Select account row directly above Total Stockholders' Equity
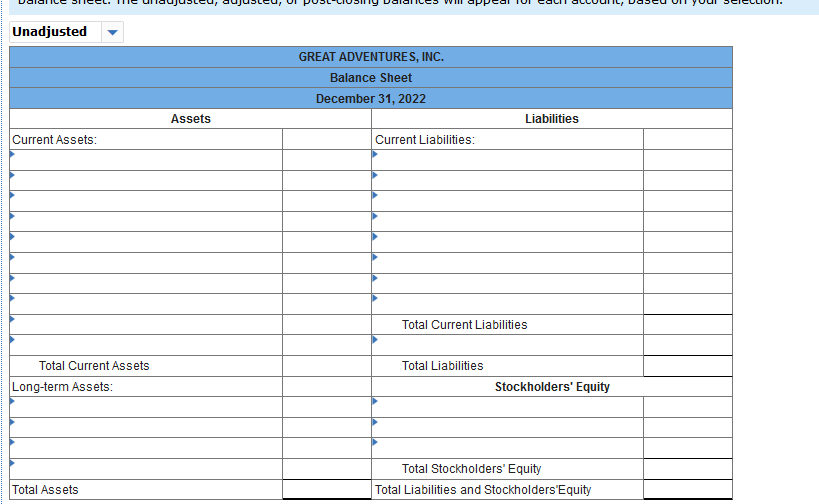The image size is (819, 504). pos(508,448)
